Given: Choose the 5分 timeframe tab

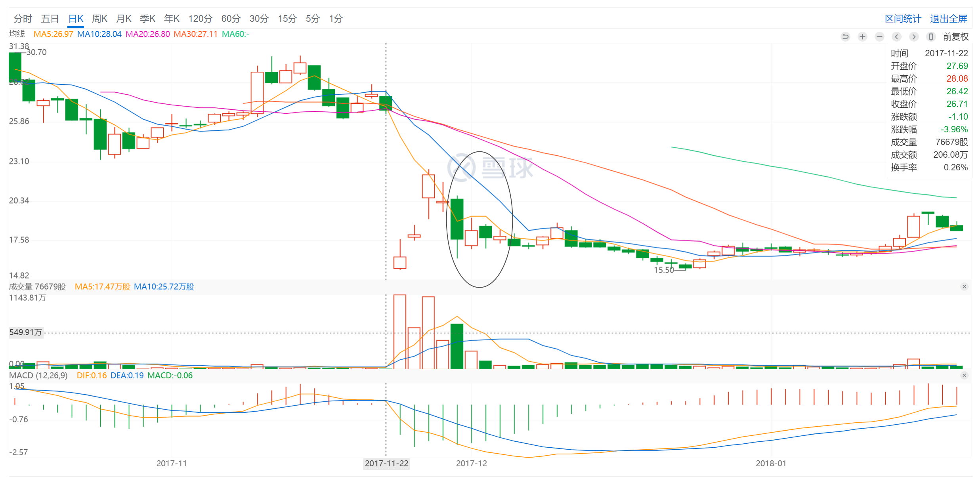Looking at the screenshot, I should [312, 19].
